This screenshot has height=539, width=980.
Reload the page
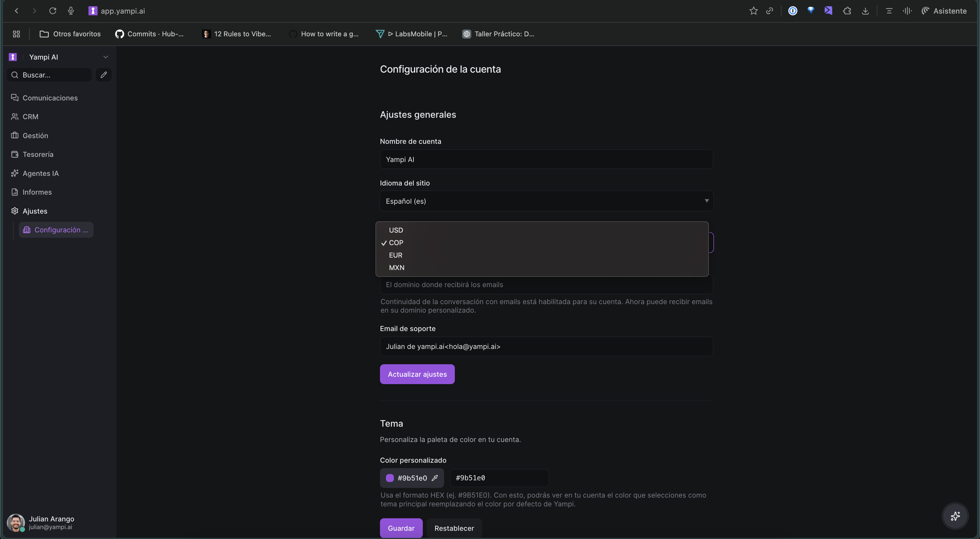[x=52, y=11]
